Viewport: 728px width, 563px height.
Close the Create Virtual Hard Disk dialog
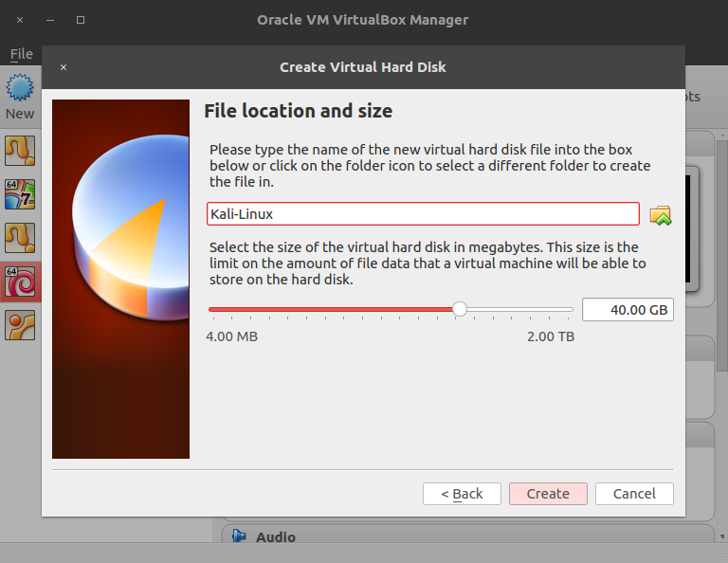(x=64, y=67)
